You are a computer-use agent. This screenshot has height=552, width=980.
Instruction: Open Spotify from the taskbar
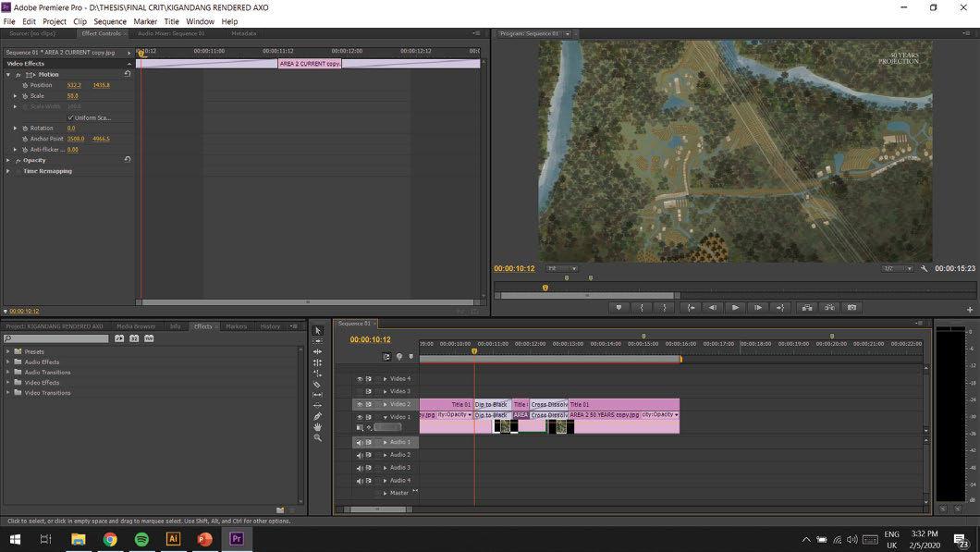tap(141, 539)
